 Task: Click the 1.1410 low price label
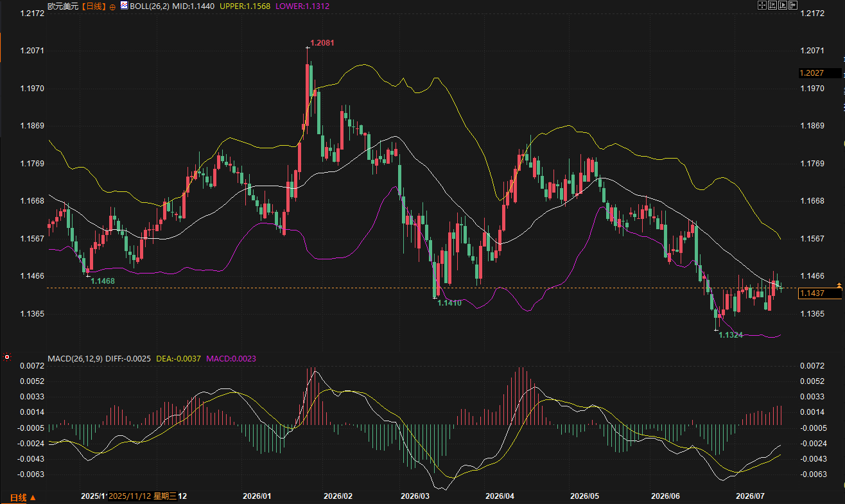[449, 302]
